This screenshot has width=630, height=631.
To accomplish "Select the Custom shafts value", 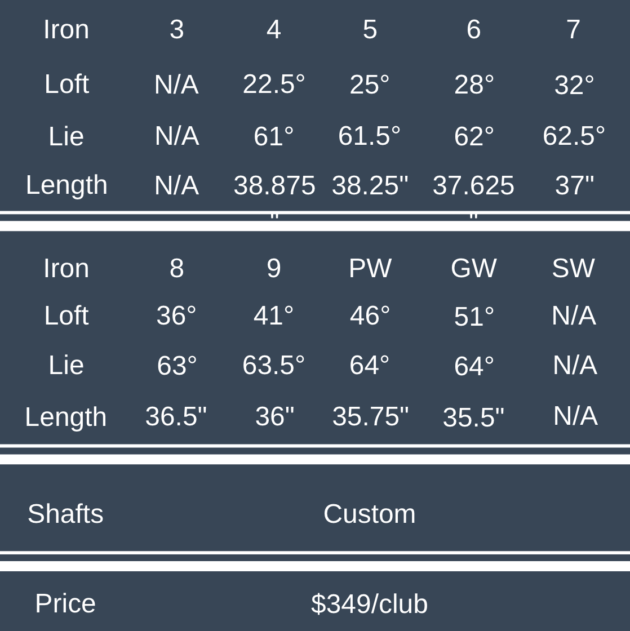I will coord(369,514).
